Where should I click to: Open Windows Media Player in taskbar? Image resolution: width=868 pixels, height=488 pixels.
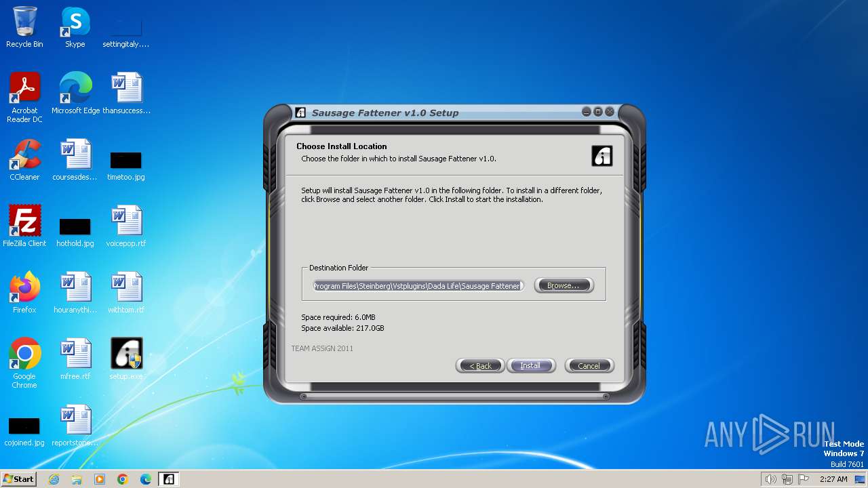(100, 479)
